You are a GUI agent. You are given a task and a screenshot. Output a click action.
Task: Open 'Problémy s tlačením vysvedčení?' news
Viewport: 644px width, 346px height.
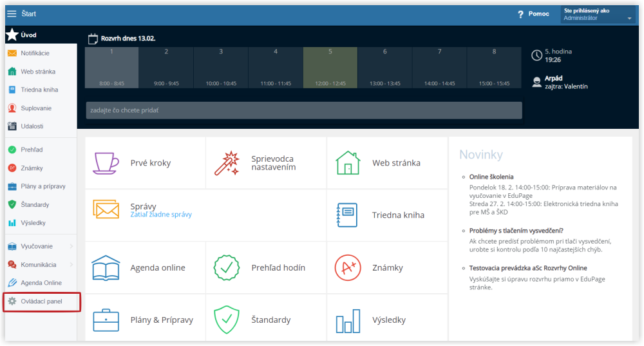516,231
